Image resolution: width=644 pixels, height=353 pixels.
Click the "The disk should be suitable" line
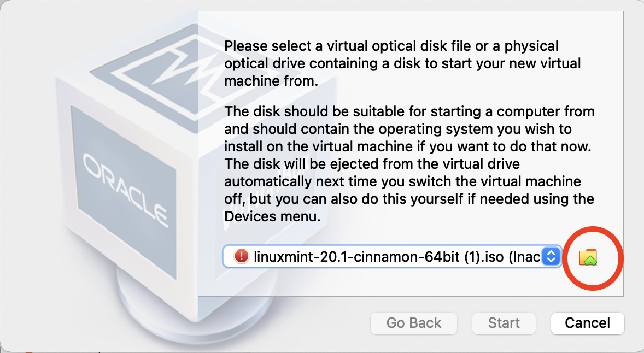409,112
